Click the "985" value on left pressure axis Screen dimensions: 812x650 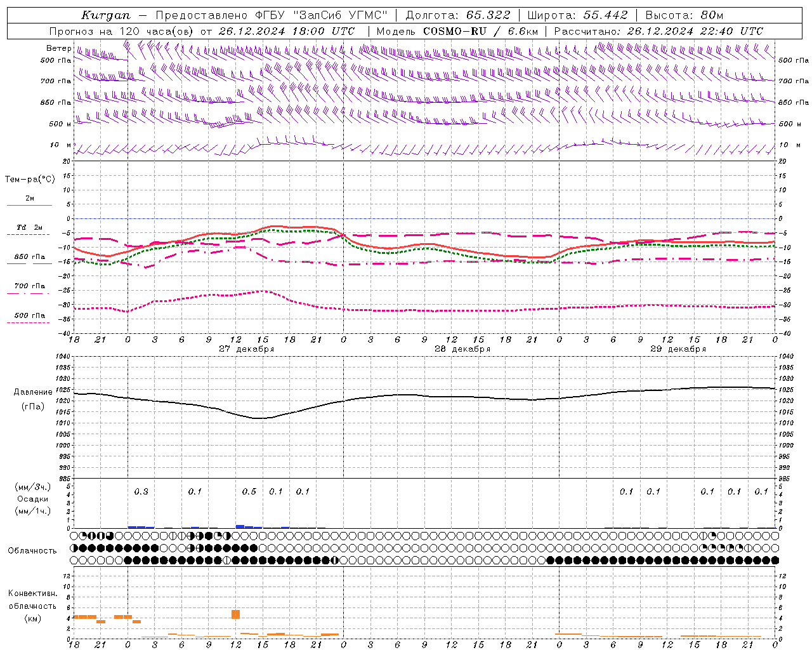(63, 479)
